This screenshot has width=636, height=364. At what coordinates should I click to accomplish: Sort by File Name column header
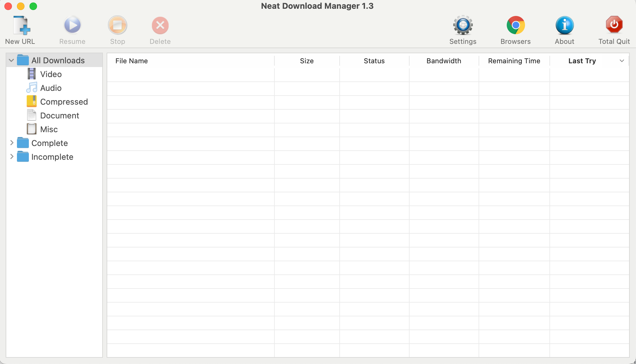(132, 61)
